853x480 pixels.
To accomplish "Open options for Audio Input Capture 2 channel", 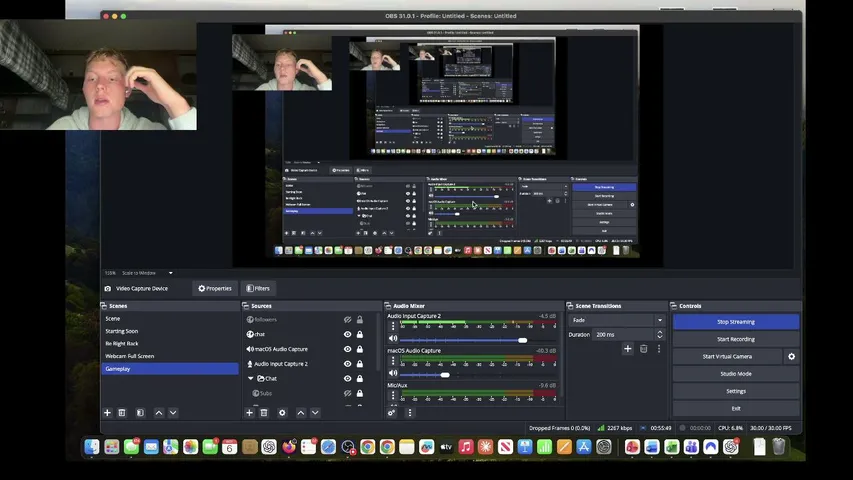I will point(393,326).
